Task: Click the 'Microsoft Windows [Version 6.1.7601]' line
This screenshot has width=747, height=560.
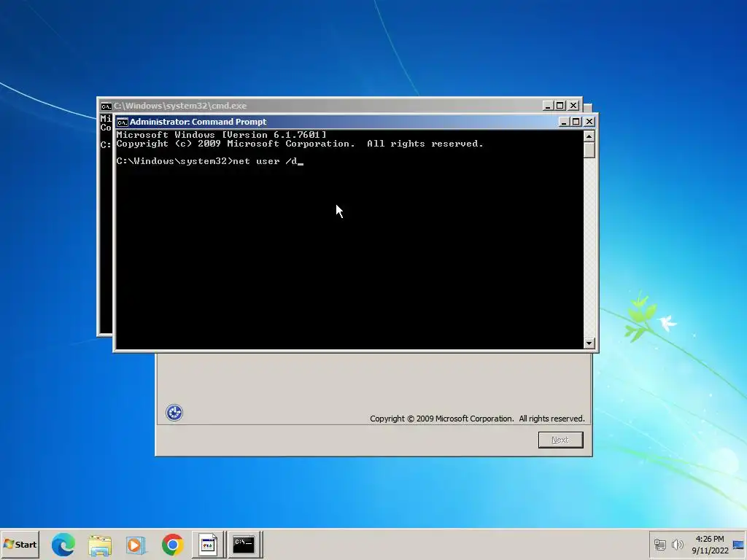Action: pyautogui.click(x=222, y=135)
